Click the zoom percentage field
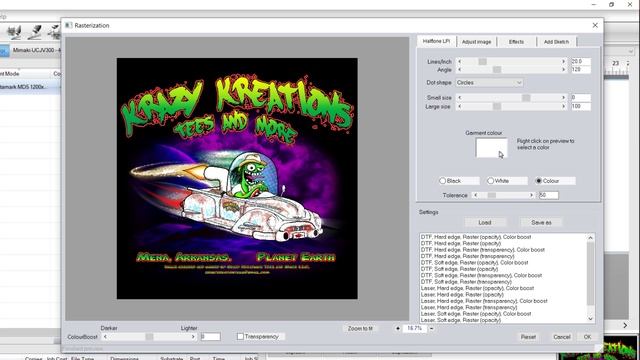 [414, 328]
